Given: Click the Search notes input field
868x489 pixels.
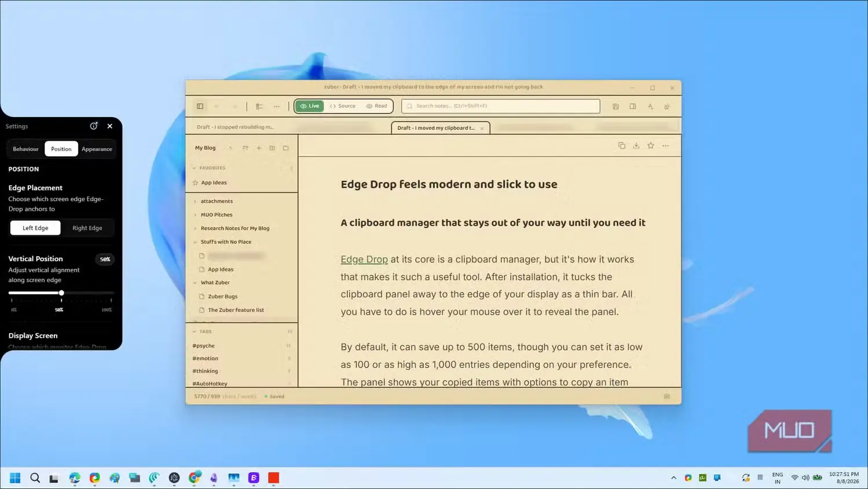Looking at the screenshot, I should click(500, 106).
